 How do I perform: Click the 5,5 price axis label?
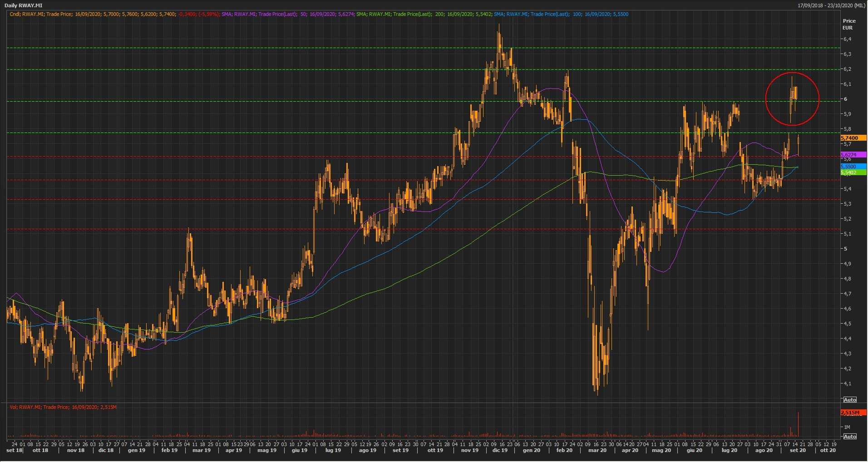click(x=847, y=174)
